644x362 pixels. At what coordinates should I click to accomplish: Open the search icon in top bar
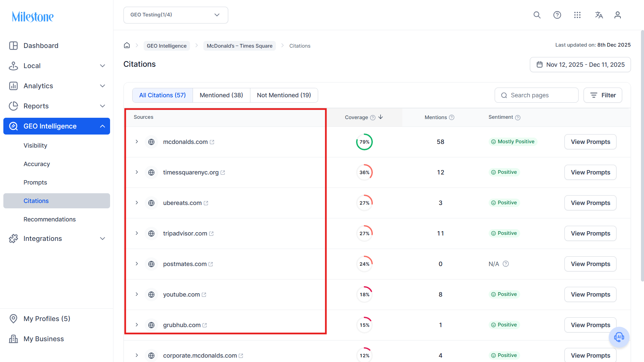537,15
